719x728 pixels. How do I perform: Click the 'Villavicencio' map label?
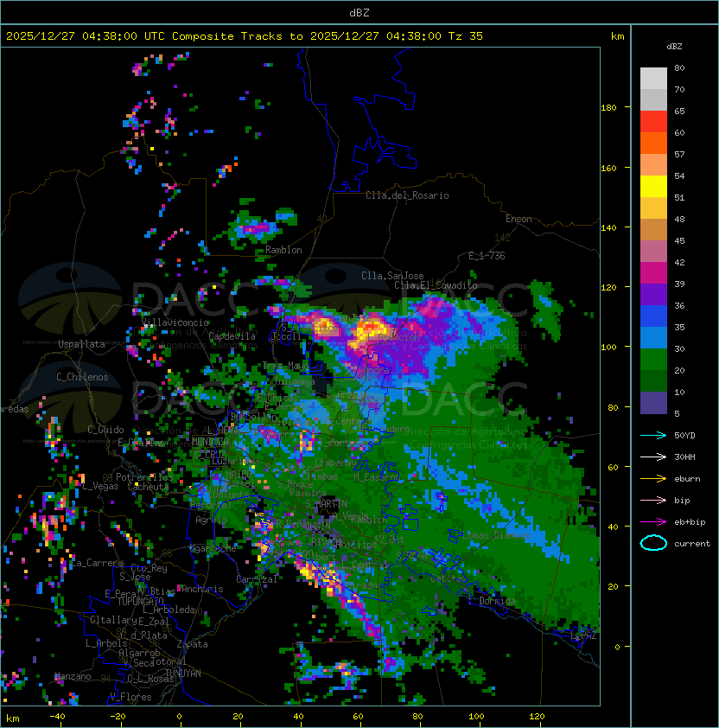tap(175, 322)
